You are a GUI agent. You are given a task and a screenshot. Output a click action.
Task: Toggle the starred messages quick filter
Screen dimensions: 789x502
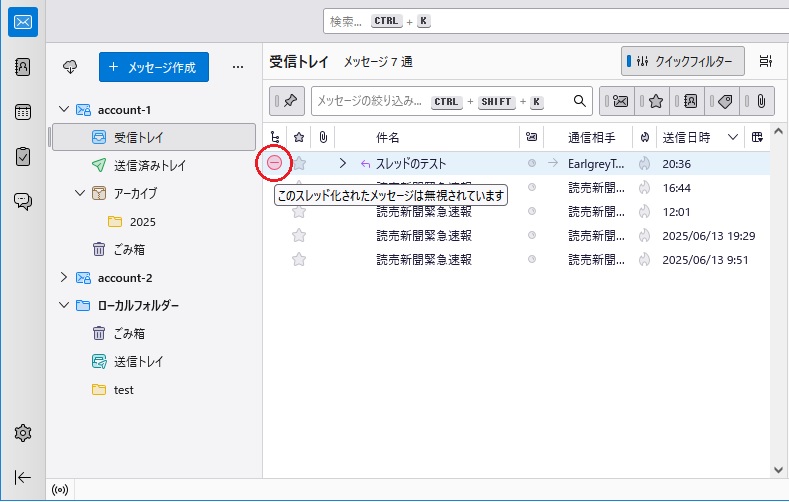pyautogui.click(x=655, y=101)
